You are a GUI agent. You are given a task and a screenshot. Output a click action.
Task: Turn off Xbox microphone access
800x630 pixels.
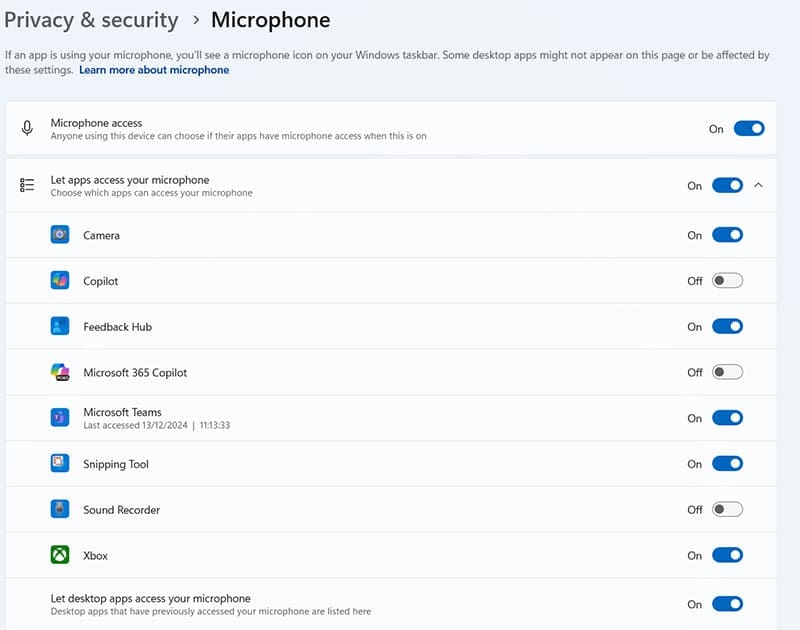point(727,555)
